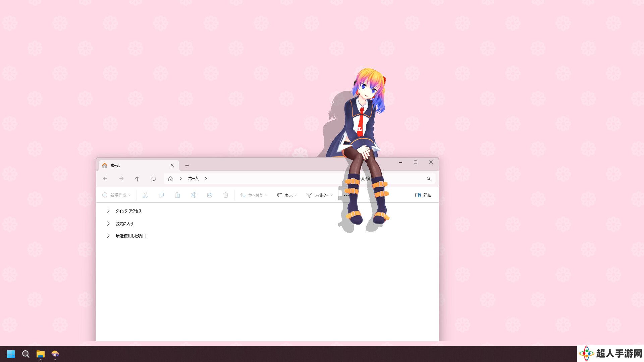Click File Explorer icon on taskbar
This screenshot has height=362, width=644.
(x=41, y=354)
